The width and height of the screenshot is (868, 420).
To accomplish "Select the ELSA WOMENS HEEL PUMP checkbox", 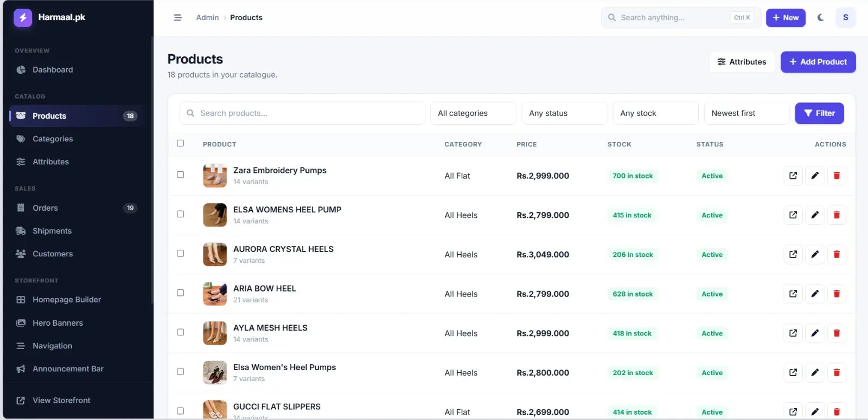I will 181,214.
